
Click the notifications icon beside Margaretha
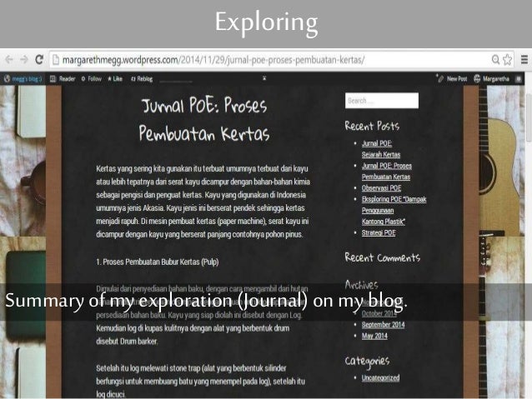click(x=519, y=79)
